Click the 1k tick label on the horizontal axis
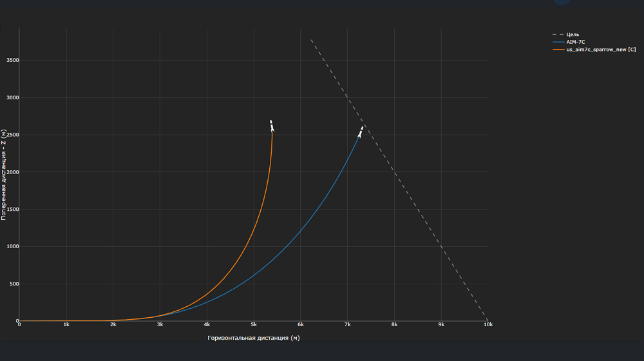 [x=66, y=324]
